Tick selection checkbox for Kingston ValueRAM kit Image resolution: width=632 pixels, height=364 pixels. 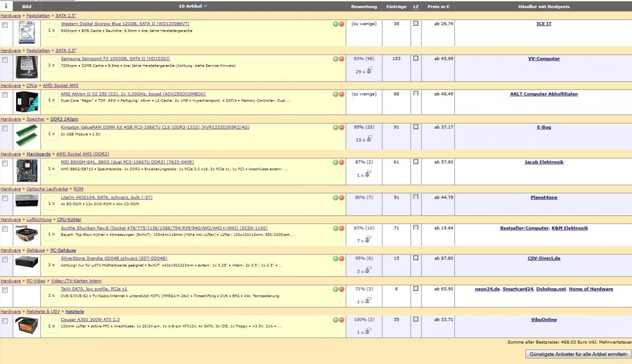click(x=5, y=128)
